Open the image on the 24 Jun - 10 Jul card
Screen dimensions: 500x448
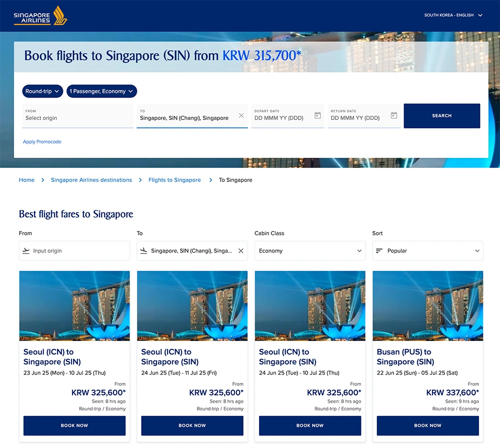click(310, 306)
